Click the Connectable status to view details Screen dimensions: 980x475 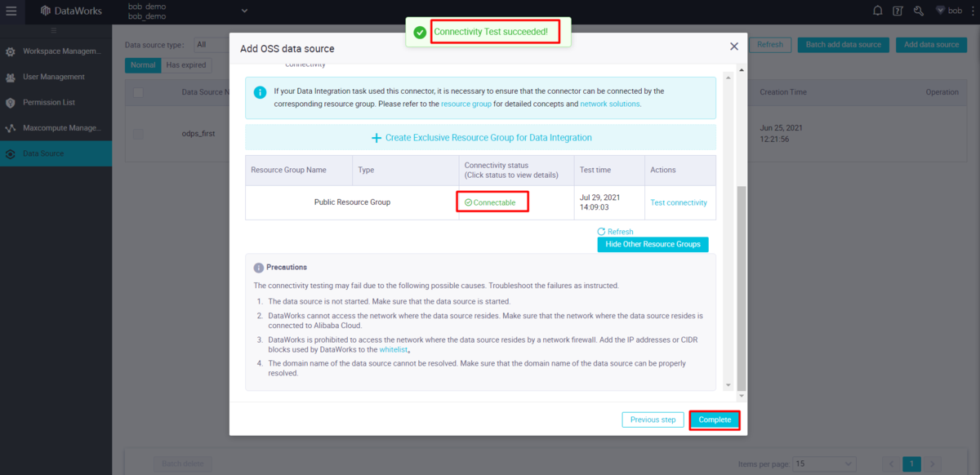[x=495, y=202]
